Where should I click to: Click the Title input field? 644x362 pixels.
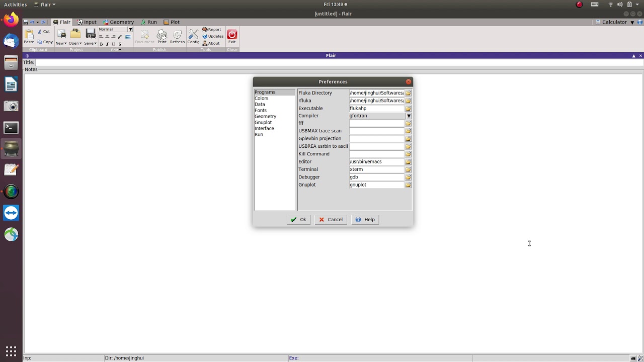click(339, 62)
